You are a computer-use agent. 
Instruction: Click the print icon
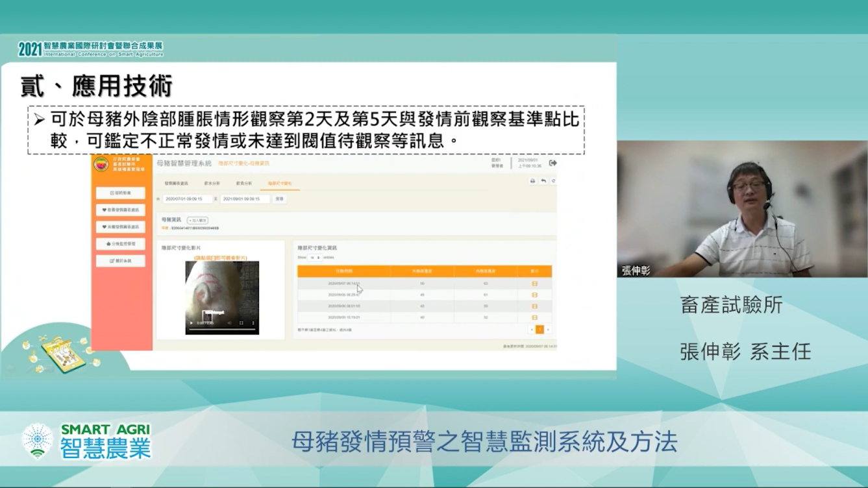(x=532, y=181)
